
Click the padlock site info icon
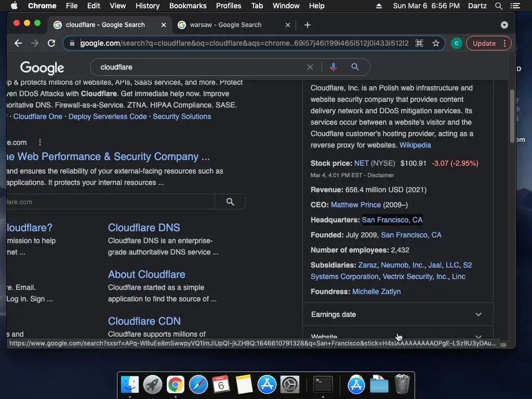72,43
